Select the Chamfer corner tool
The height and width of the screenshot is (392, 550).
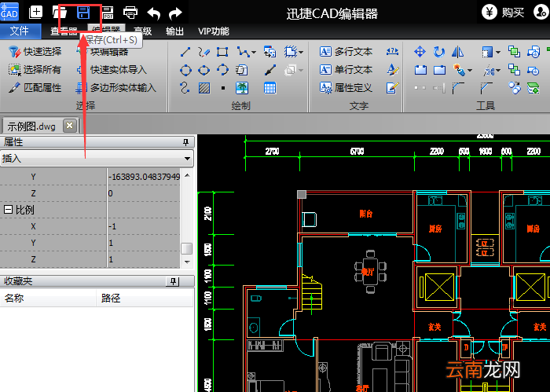486,88
